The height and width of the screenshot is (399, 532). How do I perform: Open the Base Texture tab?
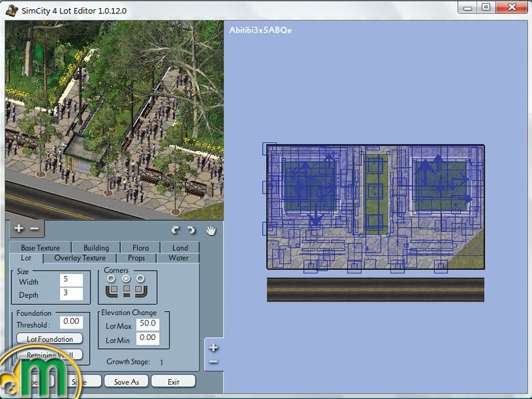(x=41, y=247)
